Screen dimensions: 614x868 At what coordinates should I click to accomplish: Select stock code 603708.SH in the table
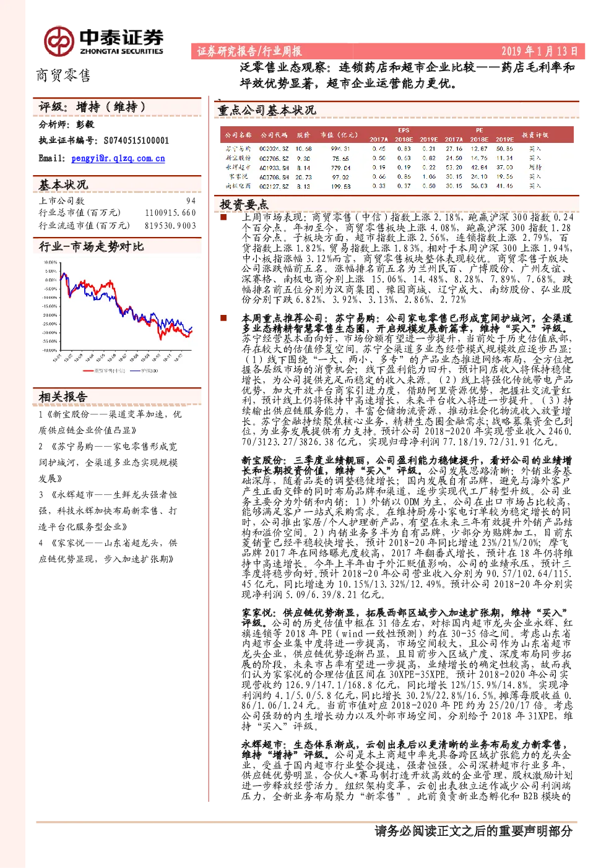274,176
